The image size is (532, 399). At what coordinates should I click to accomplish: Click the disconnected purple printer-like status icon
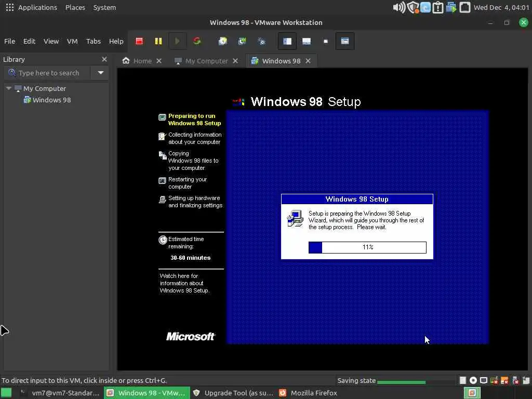515,380
